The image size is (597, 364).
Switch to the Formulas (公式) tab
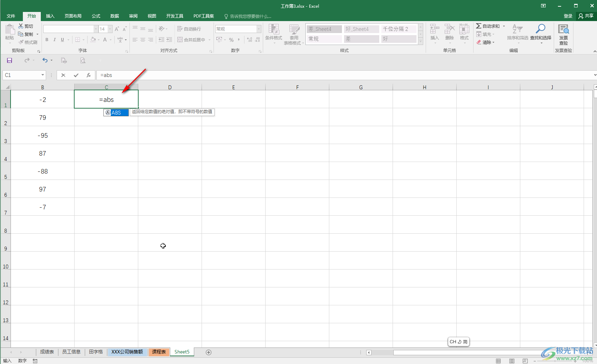96,16
